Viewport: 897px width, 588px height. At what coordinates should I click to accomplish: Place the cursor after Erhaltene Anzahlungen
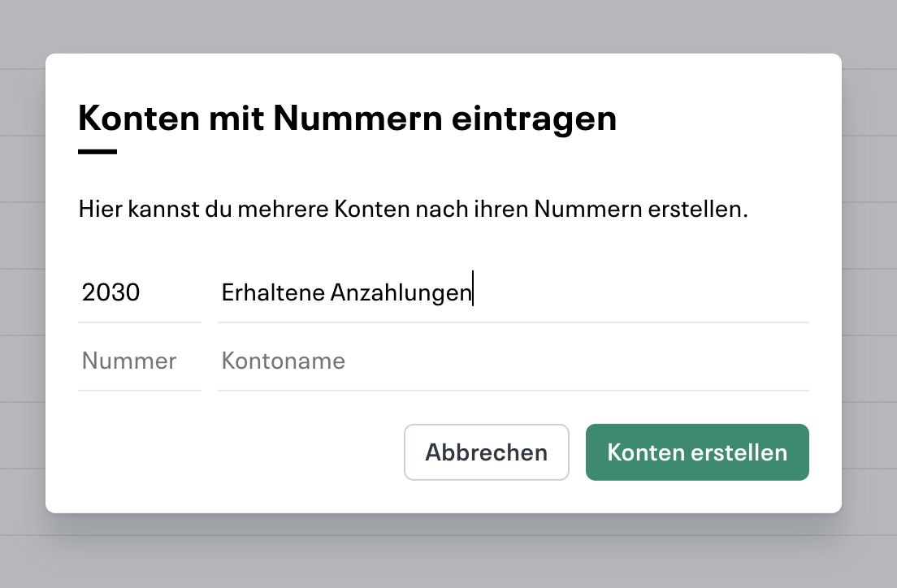point(474,292)
